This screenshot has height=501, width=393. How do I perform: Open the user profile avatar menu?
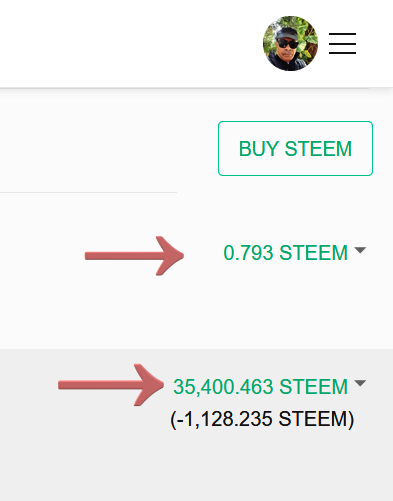click(290, 43)
